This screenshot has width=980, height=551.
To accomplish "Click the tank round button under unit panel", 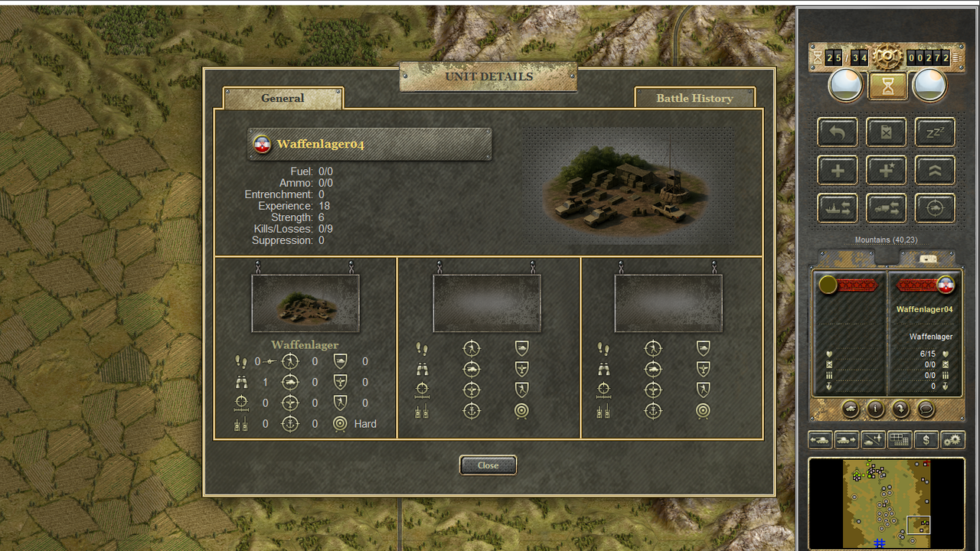I will click(x=851, y=409).
